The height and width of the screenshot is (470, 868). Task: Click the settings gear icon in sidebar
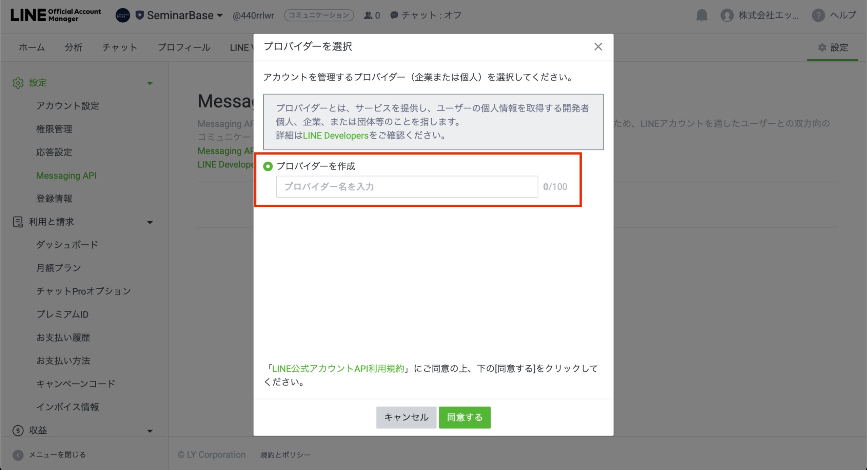pos(18,83)
